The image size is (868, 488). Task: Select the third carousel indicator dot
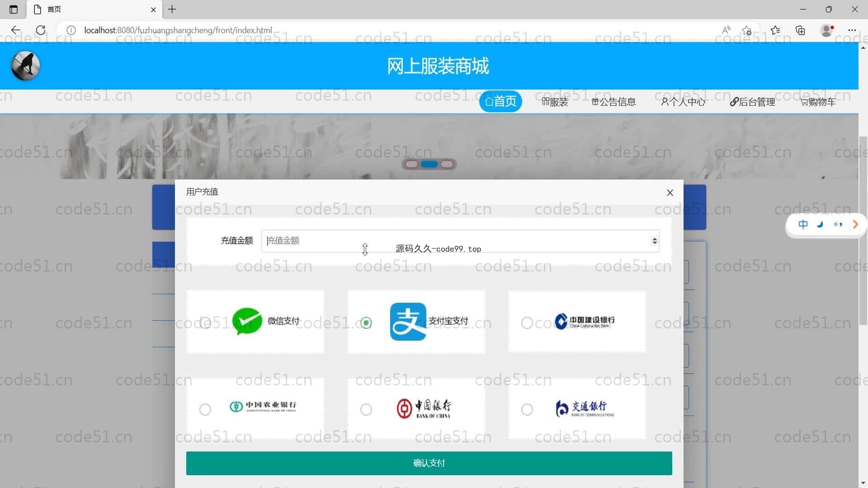(447, 164)
